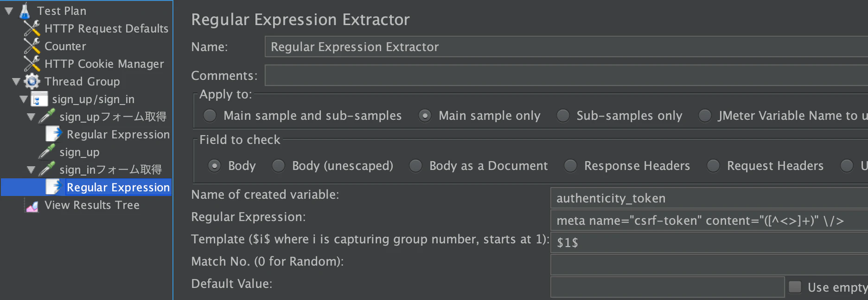
Task: Select Body (unescaped) field to check
Action: [x=278, y=166]
